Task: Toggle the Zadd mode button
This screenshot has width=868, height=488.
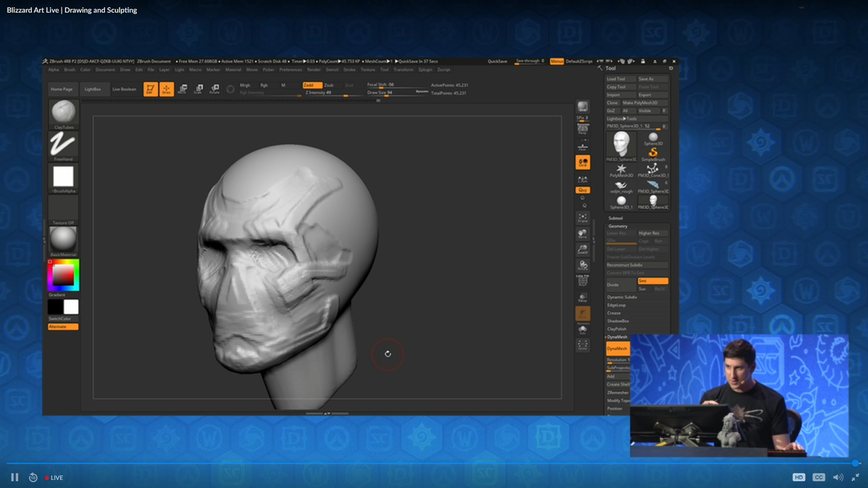Action: (x=312, y=85)
